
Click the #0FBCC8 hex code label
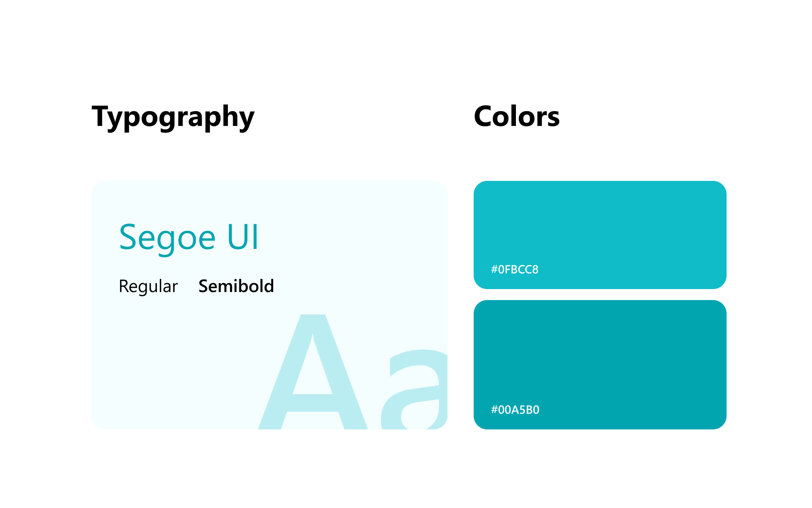point(514,270)
